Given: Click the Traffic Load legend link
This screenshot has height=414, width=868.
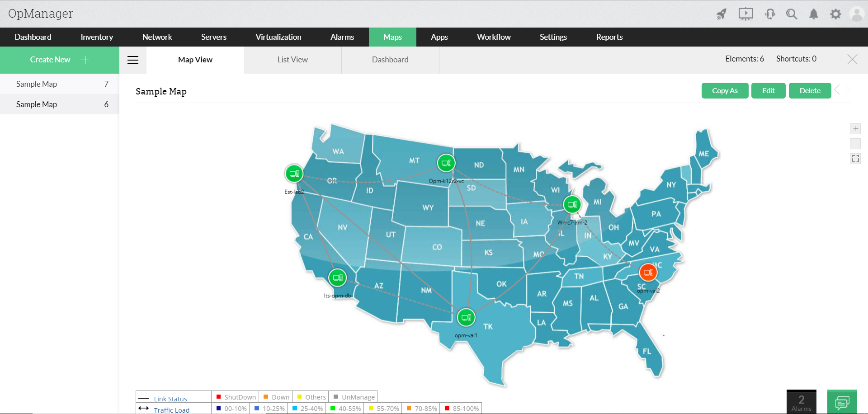Looking at the screenshot, I should point(172,410).
